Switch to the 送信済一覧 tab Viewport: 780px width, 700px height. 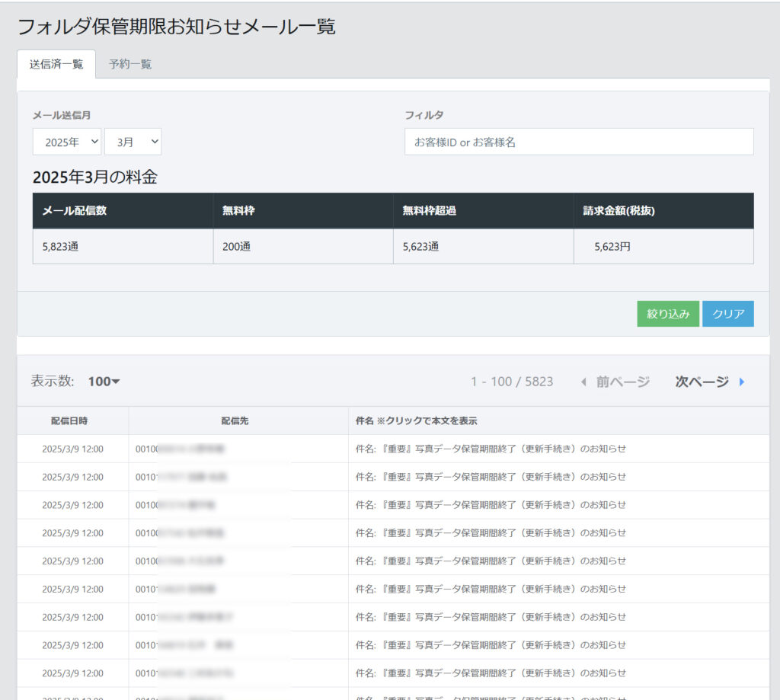coord(56,64)
